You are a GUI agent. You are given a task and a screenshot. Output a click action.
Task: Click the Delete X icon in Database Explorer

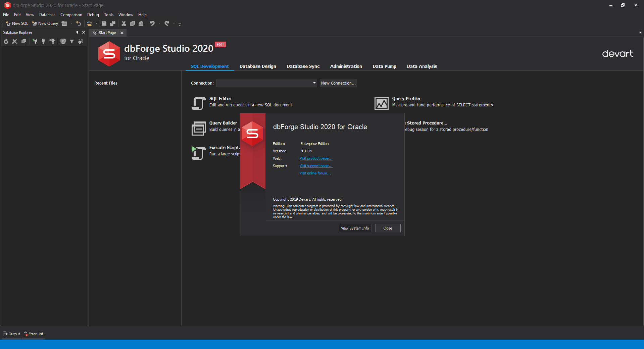coord(15,41)
